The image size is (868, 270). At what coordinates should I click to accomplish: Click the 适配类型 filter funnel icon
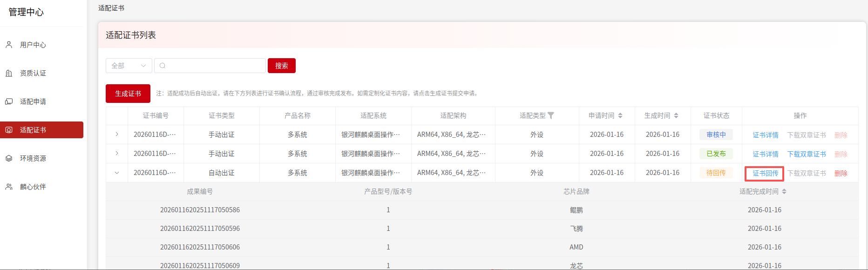tap(551, 115)
